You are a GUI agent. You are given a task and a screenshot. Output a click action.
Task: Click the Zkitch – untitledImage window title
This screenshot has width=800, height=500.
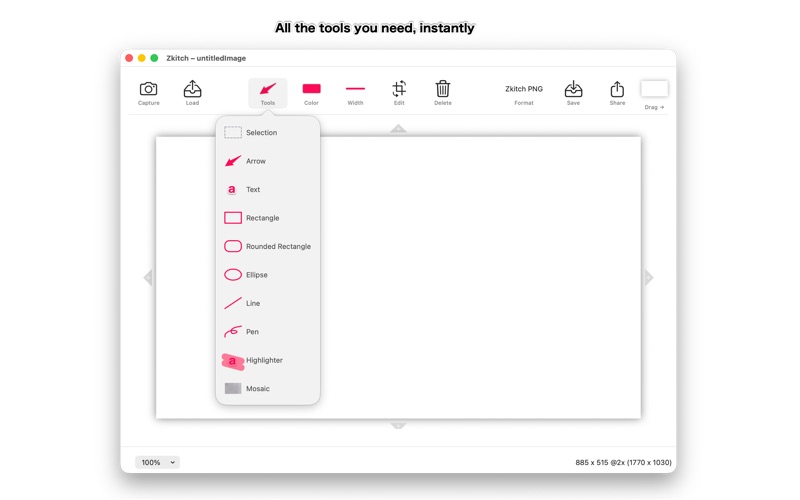(206, 58)
